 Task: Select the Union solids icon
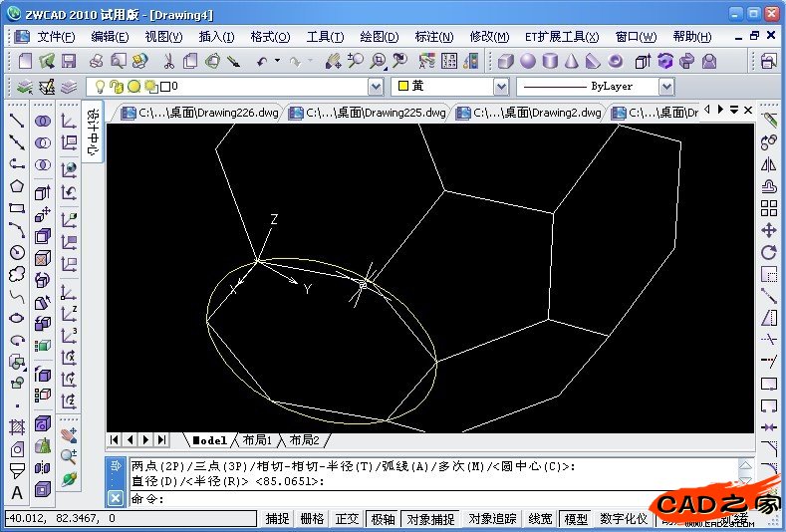pos(43,121)
